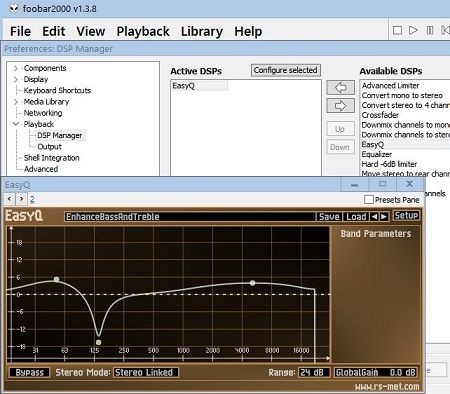Collapse the Playback tree node
Viewport: 450px width, 394px height.
coord(16,124)
